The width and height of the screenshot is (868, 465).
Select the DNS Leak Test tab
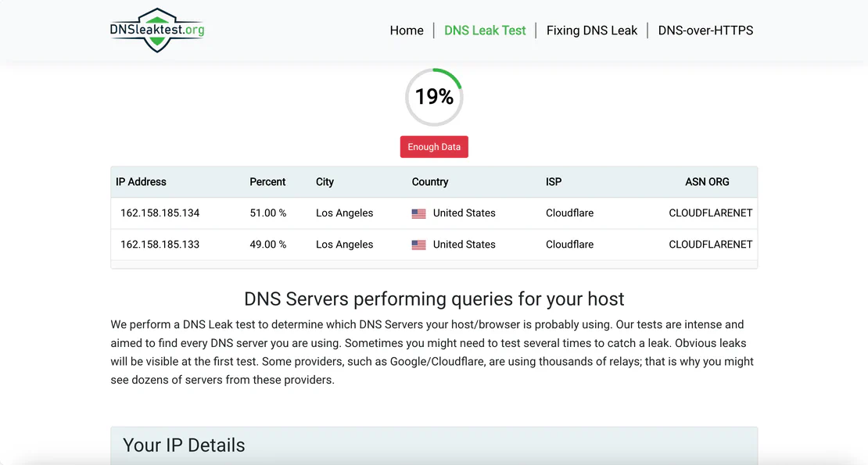(x=485, y=30)
